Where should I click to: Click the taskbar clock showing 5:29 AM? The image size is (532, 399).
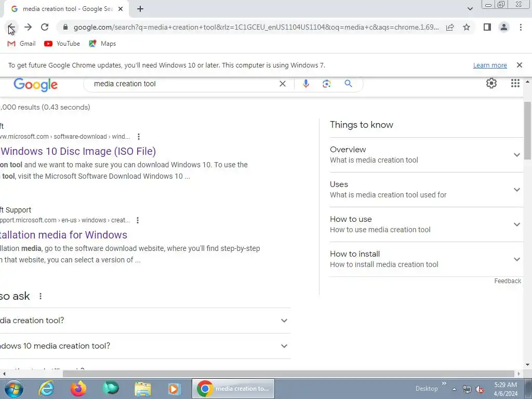pos(506,389)
